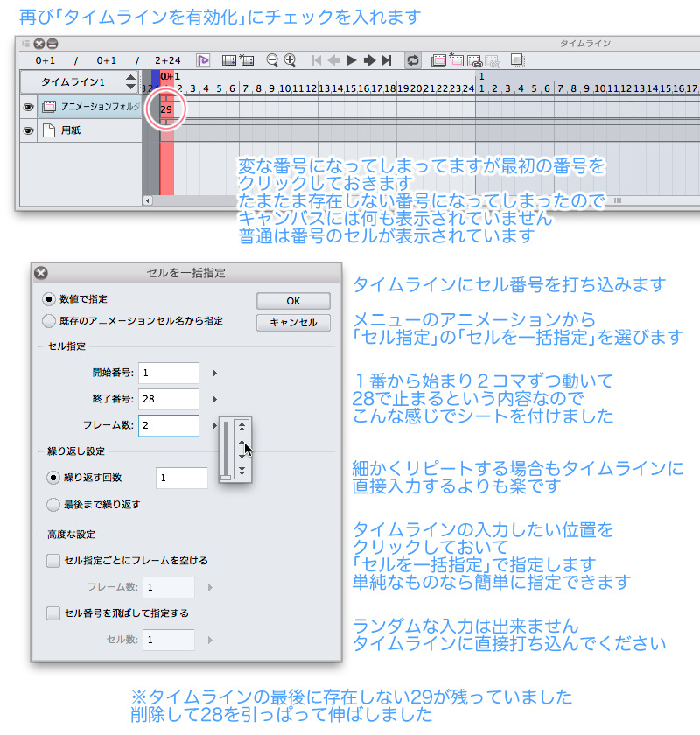The height and width of the screenshot is (735, 700).
Task: Advance to the next frame
Action: pos(369,60)
